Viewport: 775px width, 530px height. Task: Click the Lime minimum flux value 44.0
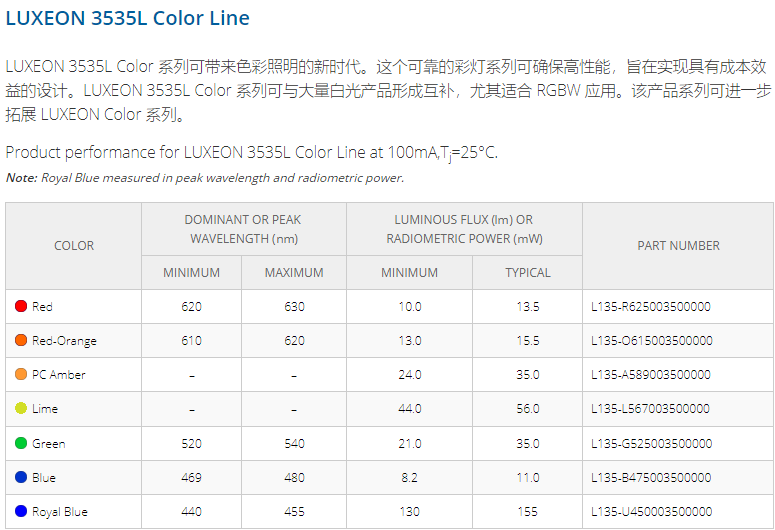[x=410, y=409]
